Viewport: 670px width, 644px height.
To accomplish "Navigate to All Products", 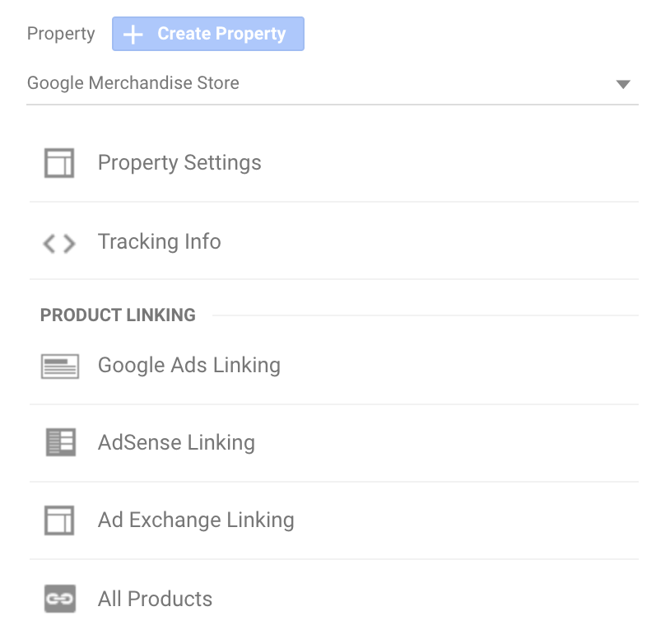I will 155,599.
